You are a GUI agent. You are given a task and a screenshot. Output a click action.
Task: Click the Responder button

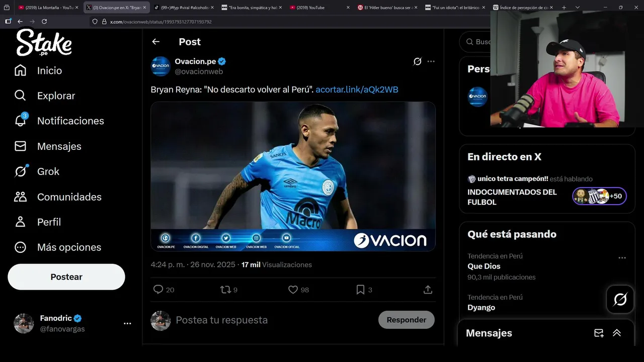pos(407,320)
